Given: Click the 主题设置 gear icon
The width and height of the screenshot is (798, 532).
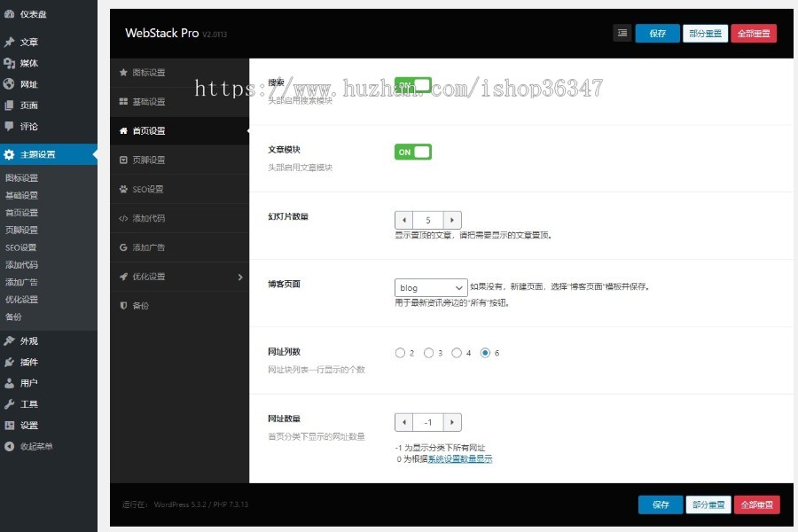Looking at the screenshot, I should pyautogui.click(x=9, y=154).
